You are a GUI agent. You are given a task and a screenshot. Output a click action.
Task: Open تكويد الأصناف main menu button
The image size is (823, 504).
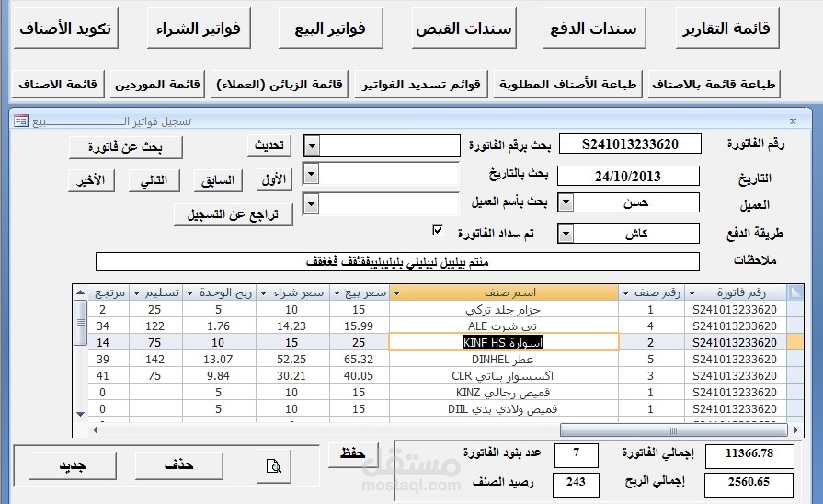pyautogui.click(x=65, y=29)
